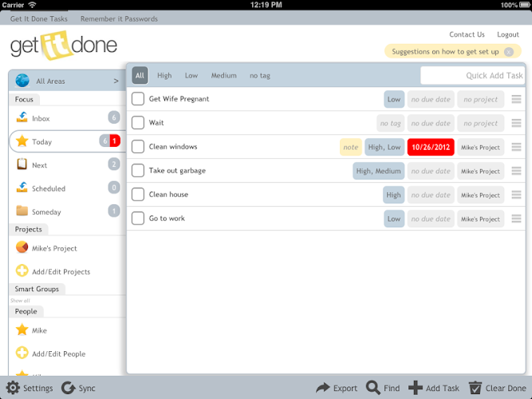
Task: Open the no tag selector on Wait
Action: [390, 123]
